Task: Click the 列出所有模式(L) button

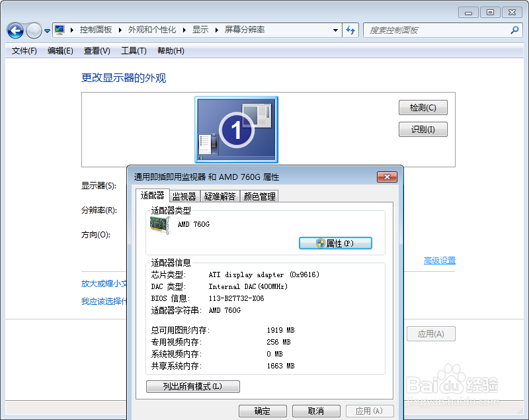Action: [x=193, y=387]
